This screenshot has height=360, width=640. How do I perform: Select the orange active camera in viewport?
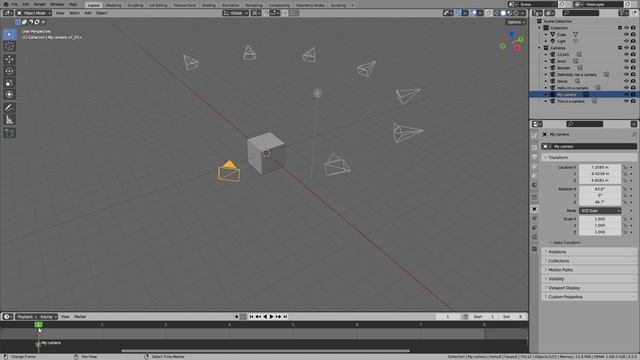[229, 171]
